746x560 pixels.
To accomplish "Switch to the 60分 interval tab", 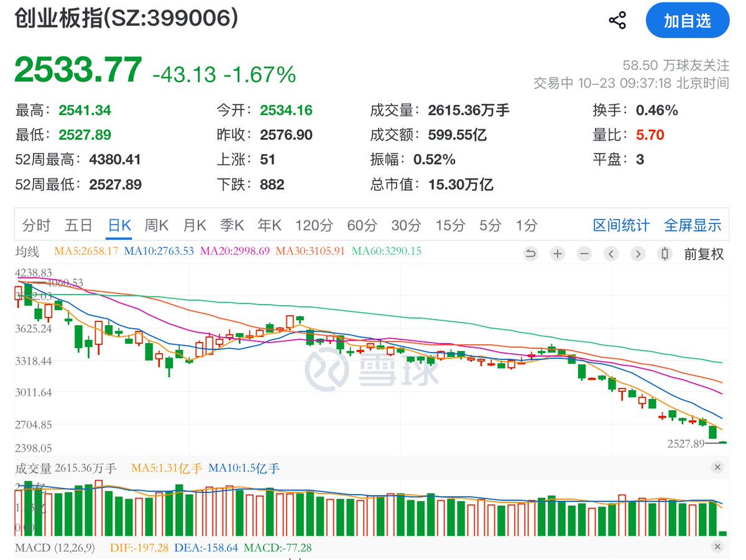I will 362,225.
